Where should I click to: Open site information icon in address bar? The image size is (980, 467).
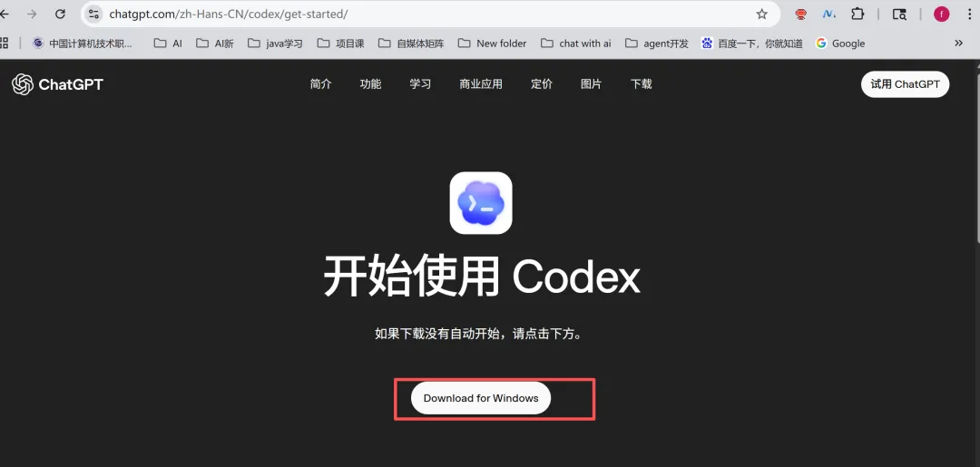pos(93,14)
